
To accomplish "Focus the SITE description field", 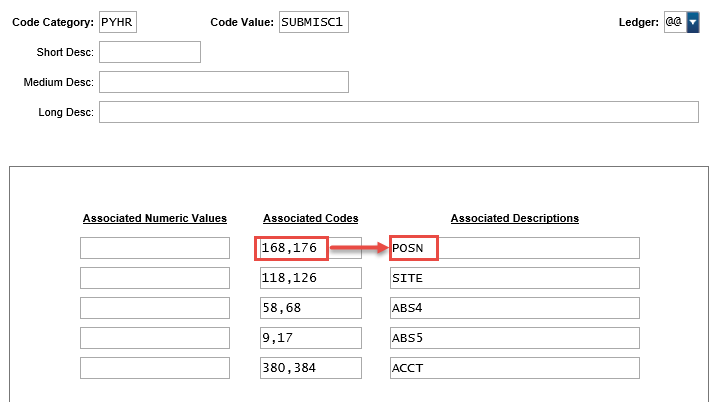I will tap(514, 278).
